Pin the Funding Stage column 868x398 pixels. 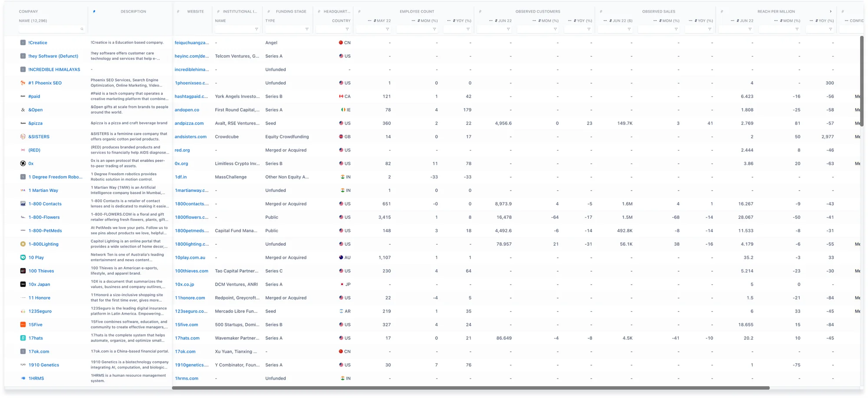[x=269, y=12]
